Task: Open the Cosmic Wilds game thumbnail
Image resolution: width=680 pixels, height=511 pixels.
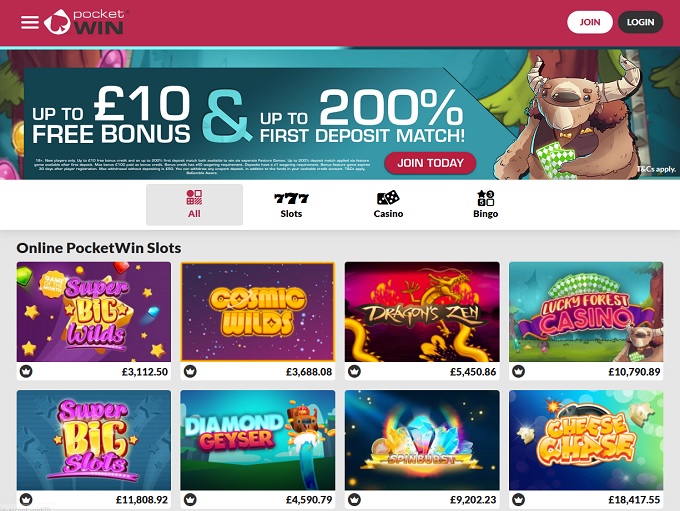Action: [258, 311]
